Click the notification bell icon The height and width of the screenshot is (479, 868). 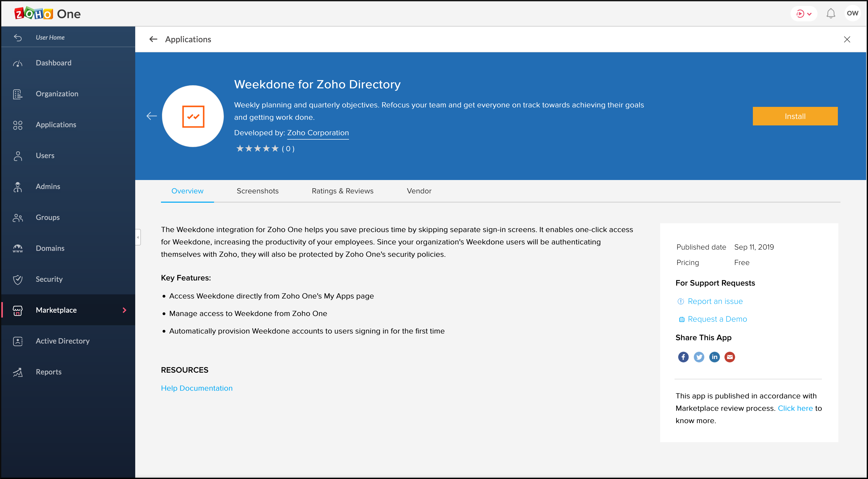click(831, 13)
